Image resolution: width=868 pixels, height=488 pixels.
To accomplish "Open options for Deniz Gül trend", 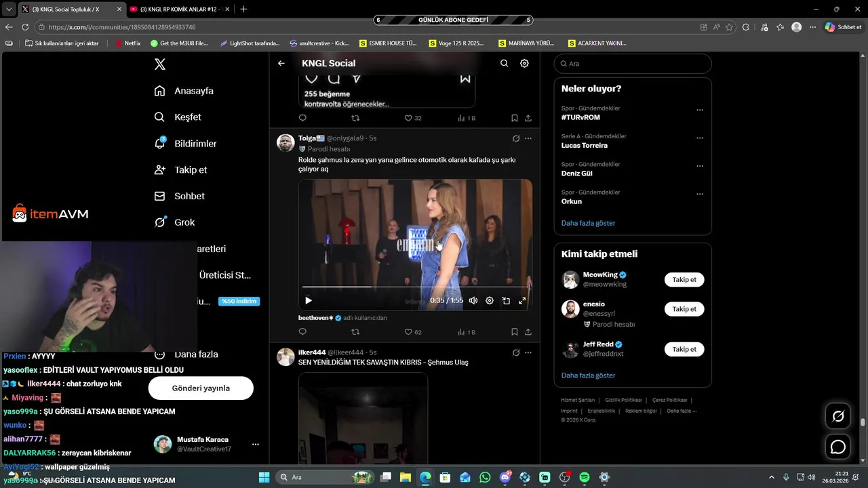I will click(x=700, y=165).
